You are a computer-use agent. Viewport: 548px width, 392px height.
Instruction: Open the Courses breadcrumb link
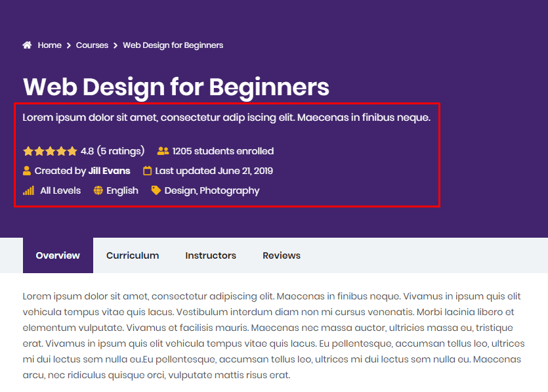tap(92, 45)
